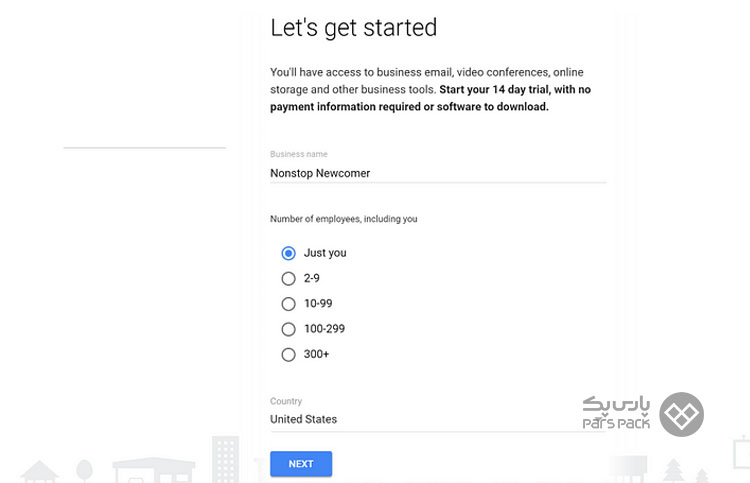Click the tall building illustration icon
The width and height of the screenshot is (750, 483).
point(225,459)
